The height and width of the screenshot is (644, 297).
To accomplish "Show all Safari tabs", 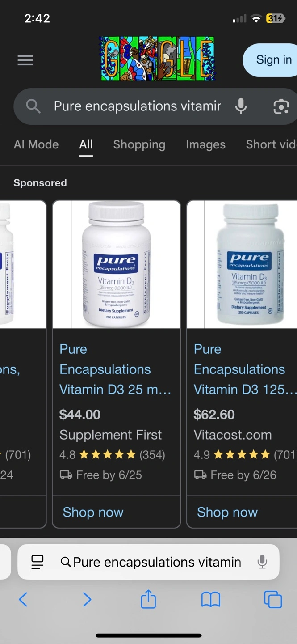I will coord(272,599).
